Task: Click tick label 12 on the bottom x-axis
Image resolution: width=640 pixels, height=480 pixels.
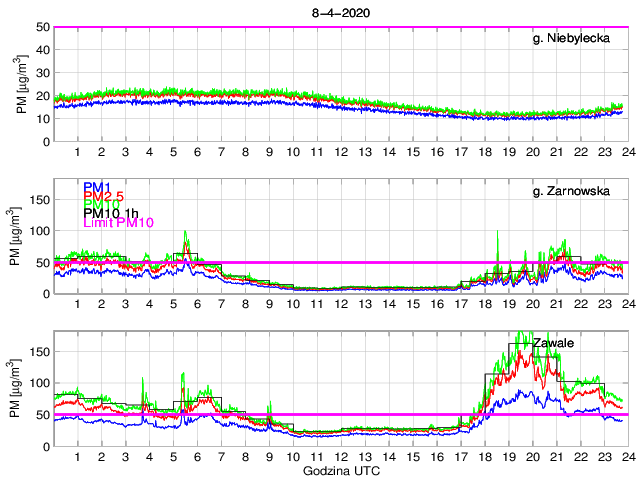Action: pyautogui.click(x=340, y=456)
